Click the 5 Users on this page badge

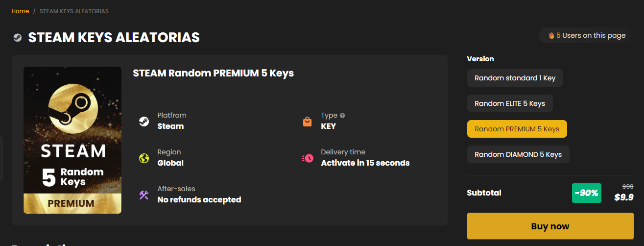click(587, 35)
